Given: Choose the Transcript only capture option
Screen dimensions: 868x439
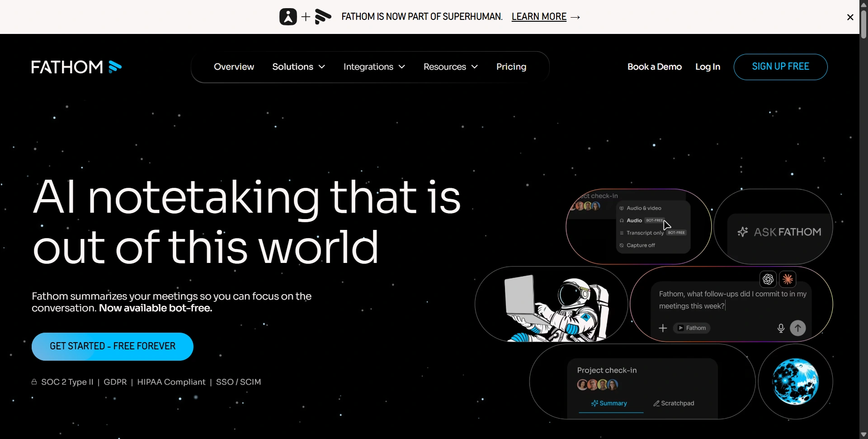Looking at the screenshot, I should pyautogui.click(x=653, y=233).
